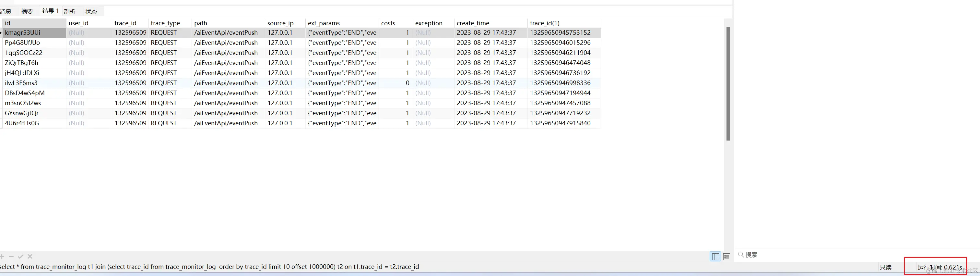Discard changes with the X icon
Image resolution: width=980 pixels, height=276 pixels.
click(30, 257)
